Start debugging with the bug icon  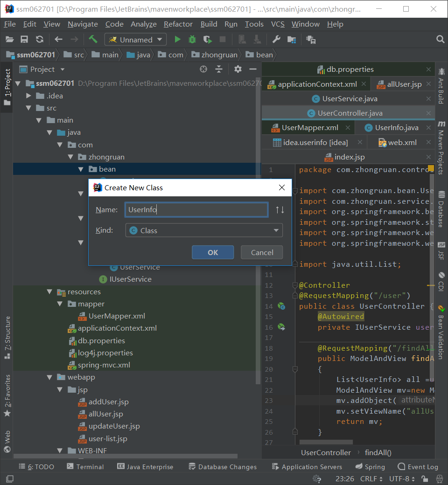tap(192, 39)
